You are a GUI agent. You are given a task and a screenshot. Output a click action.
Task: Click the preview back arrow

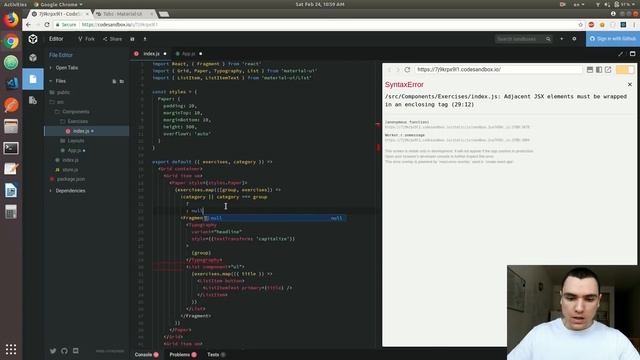(389, 70)
